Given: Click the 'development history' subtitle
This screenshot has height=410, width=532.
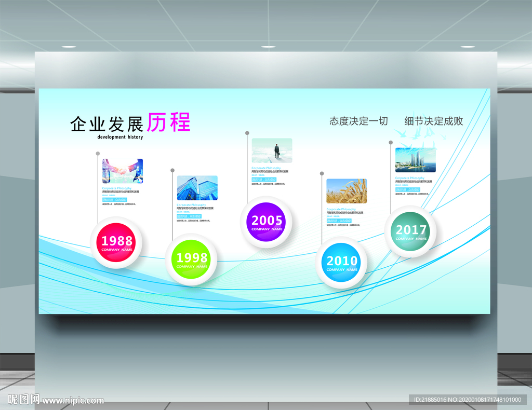Looking at the screenshot, I should pyautogui.click(x=120, y=137).
